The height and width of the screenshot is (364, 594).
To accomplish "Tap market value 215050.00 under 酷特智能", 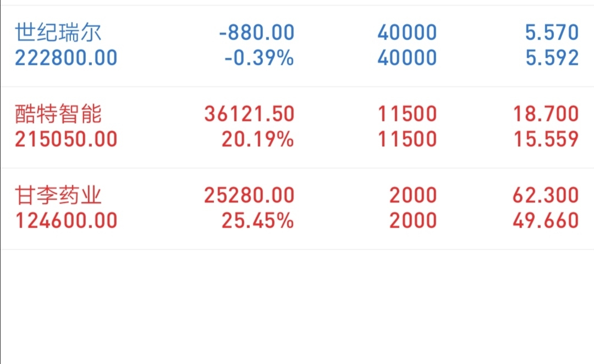I will [x=66, y=140].
